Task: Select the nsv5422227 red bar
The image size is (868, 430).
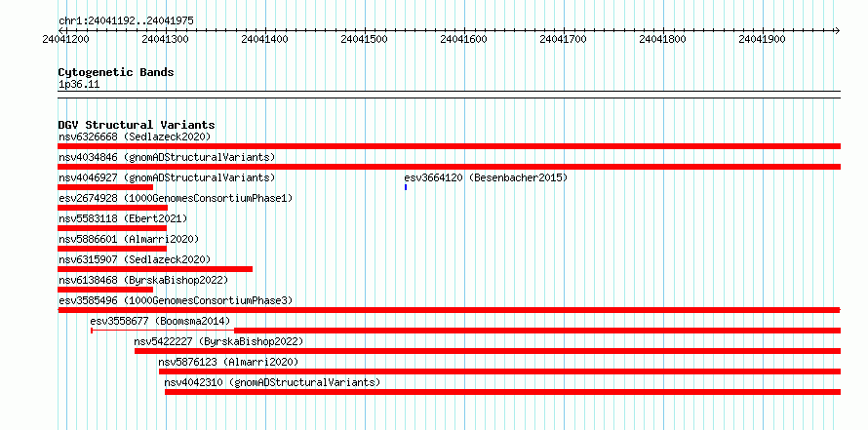Action: pos(488,351)
